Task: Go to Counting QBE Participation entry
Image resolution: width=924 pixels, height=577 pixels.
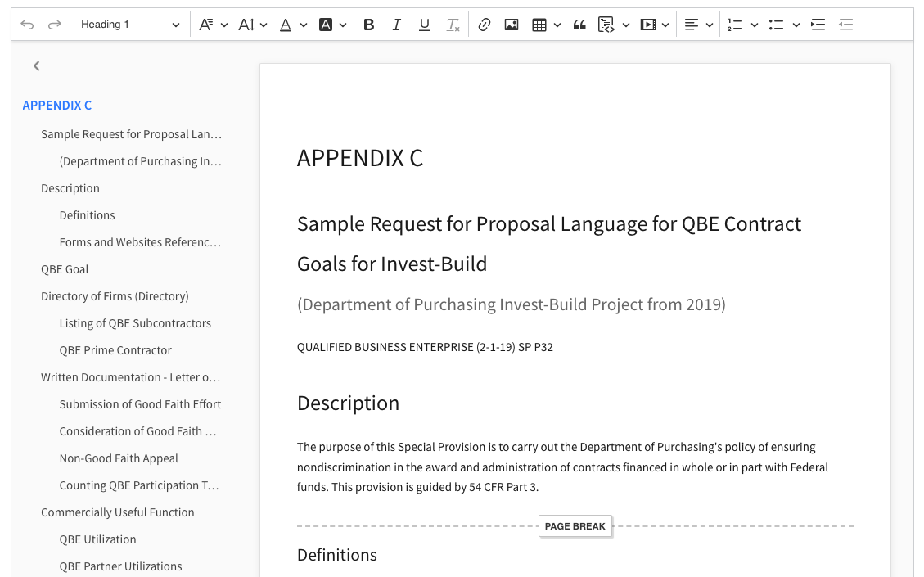Action: [x=139, y=486]
